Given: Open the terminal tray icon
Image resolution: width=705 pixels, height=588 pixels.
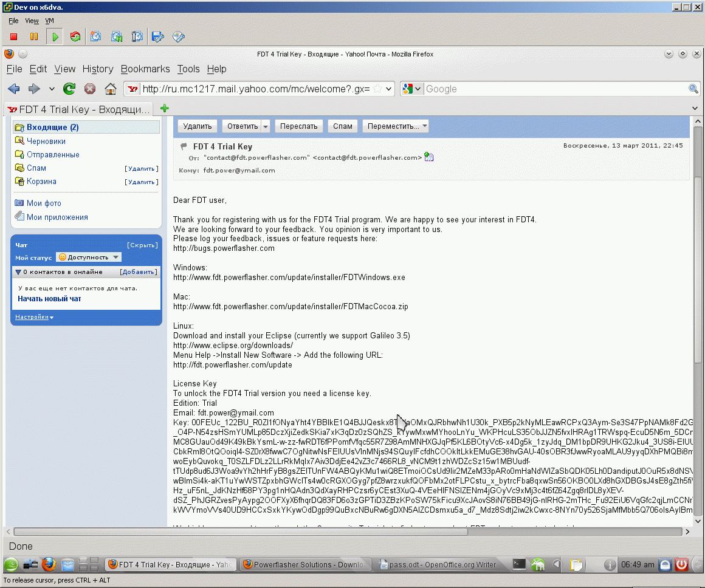Looking at the screenshot, I should (519, 564).
